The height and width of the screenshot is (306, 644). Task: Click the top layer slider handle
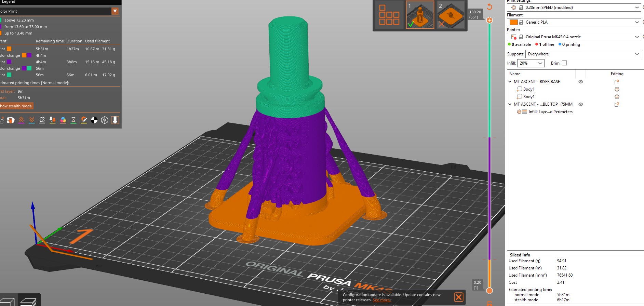click(x=489, y=20)
